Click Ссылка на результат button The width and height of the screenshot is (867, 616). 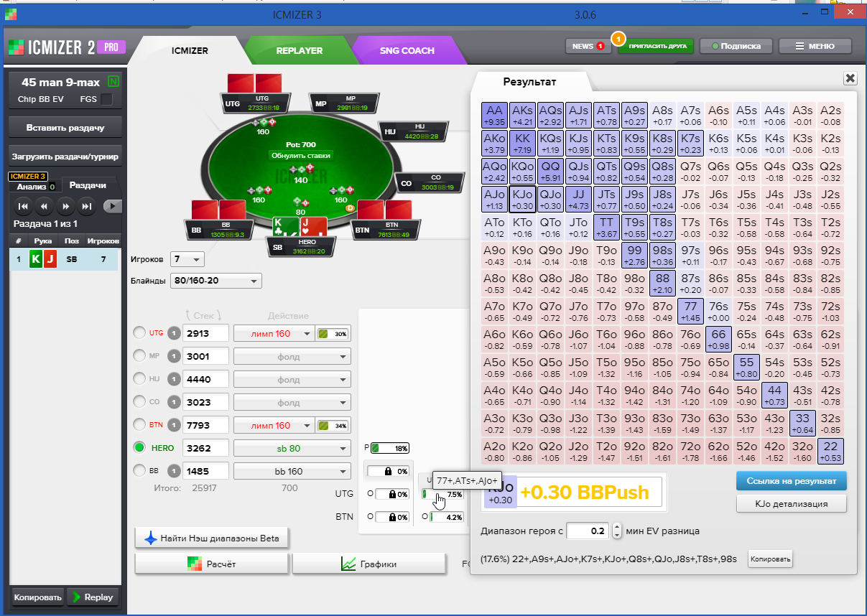coord(792,480)
